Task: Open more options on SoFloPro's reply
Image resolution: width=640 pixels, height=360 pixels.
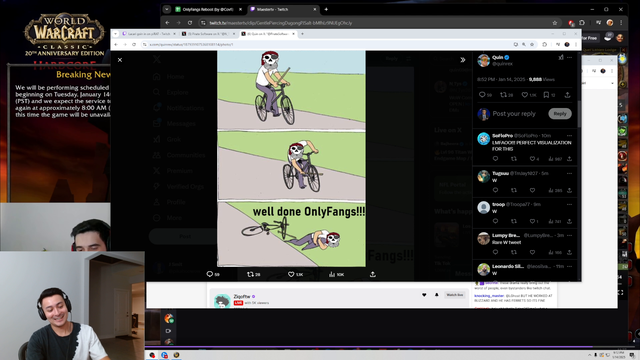Action: (569, 136)
